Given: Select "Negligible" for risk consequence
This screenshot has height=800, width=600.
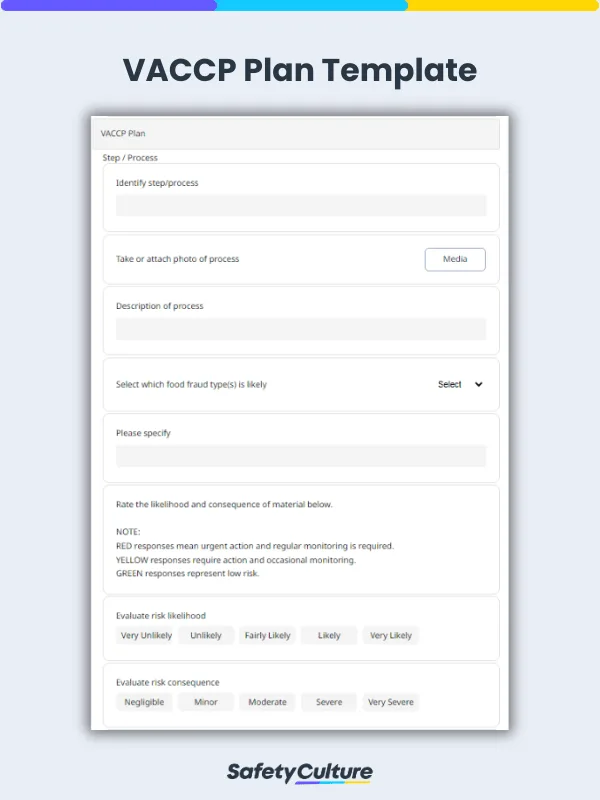Looking at the screenshot, I should pos(143,702).
